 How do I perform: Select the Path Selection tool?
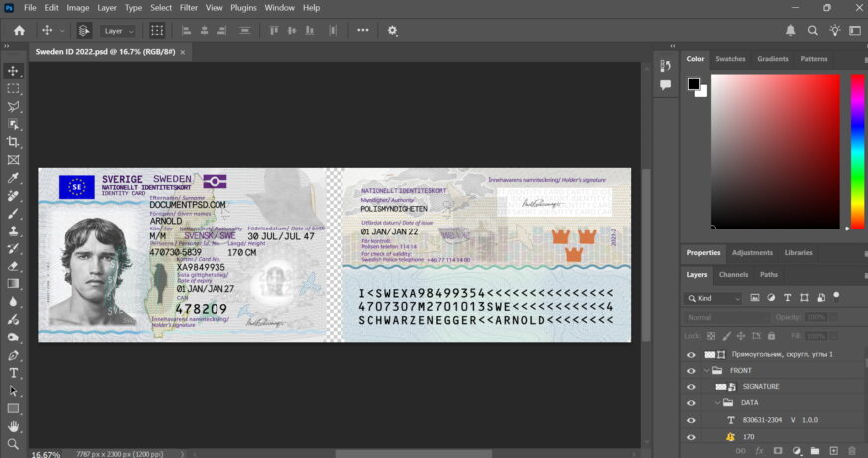click(x=13, y=391)
